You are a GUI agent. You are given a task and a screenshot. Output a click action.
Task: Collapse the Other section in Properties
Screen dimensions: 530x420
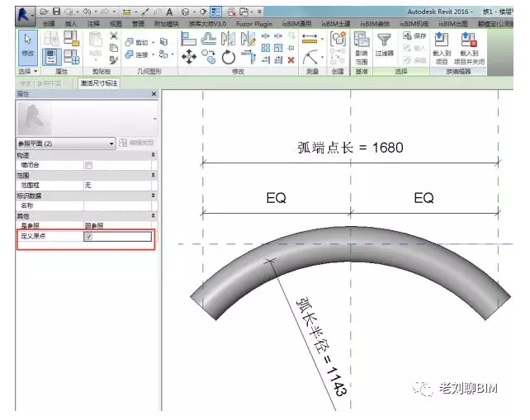tap(153, 215)
